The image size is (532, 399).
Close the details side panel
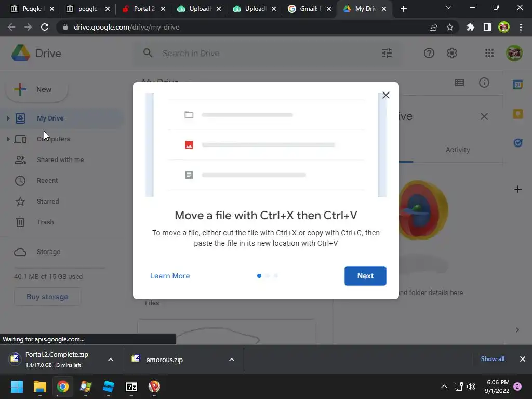484,116
